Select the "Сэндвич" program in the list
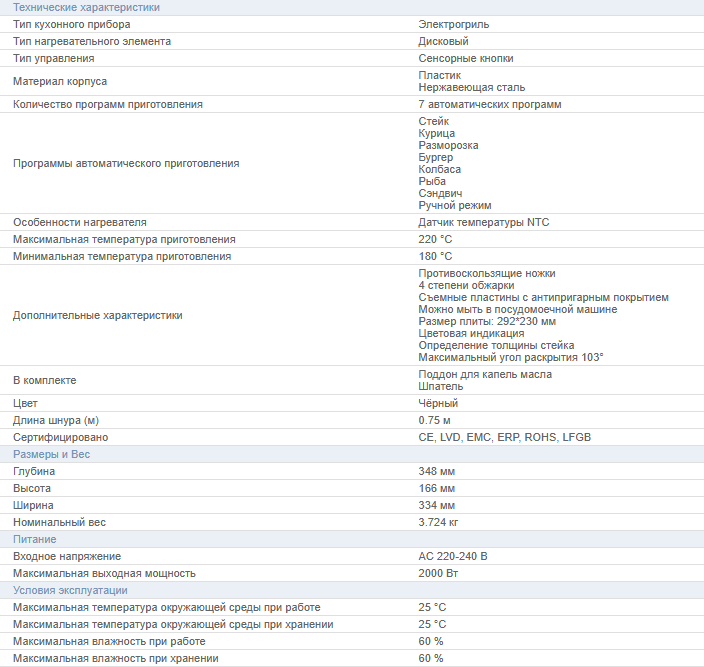 pyautogui.click(x=440, y=193)
